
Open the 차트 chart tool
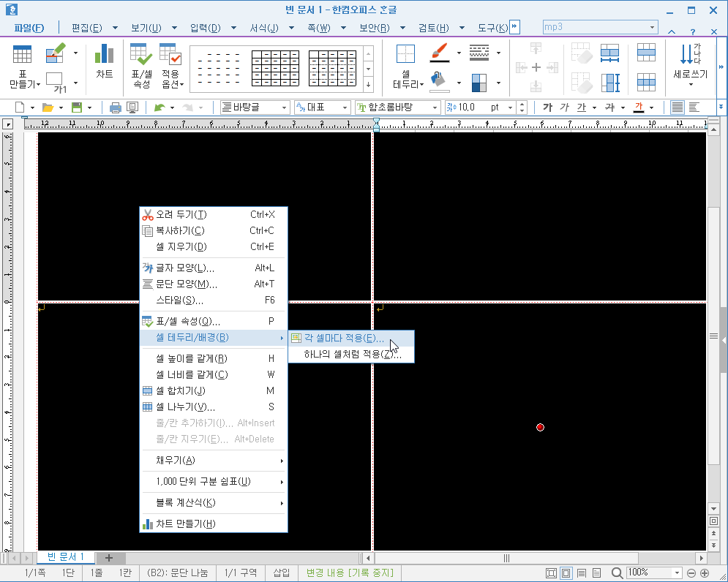[105, 61]
